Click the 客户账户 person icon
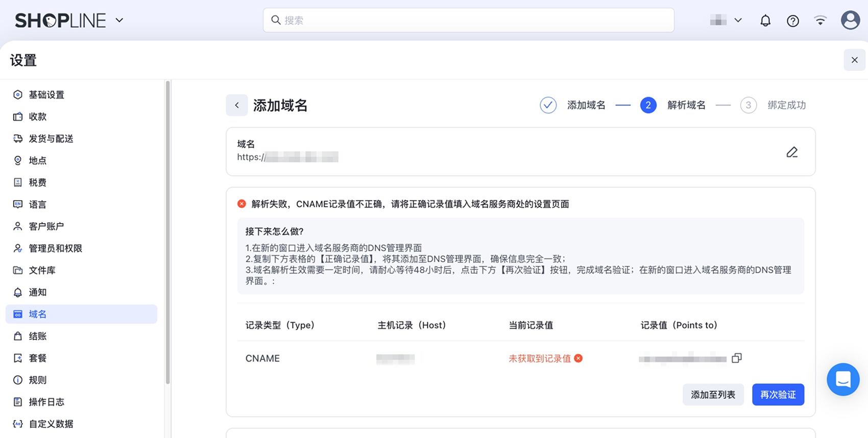Image resolution: width=868 pixels, height=438 pixels. [18, 226]
